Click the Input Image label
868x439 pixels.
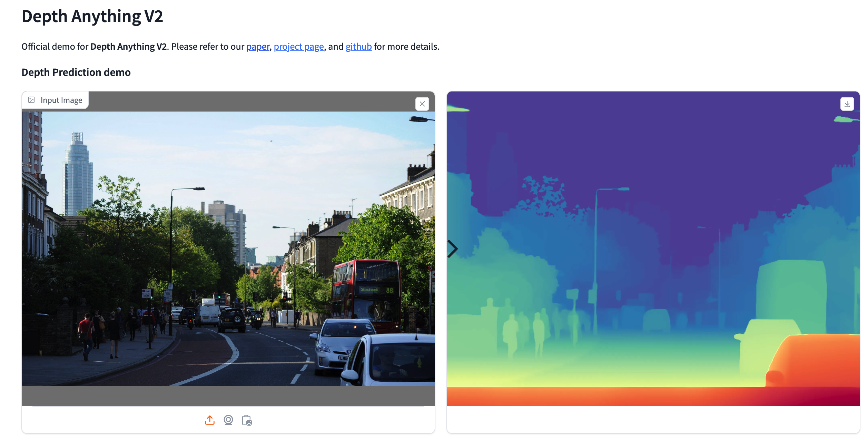tap(61, 100)
